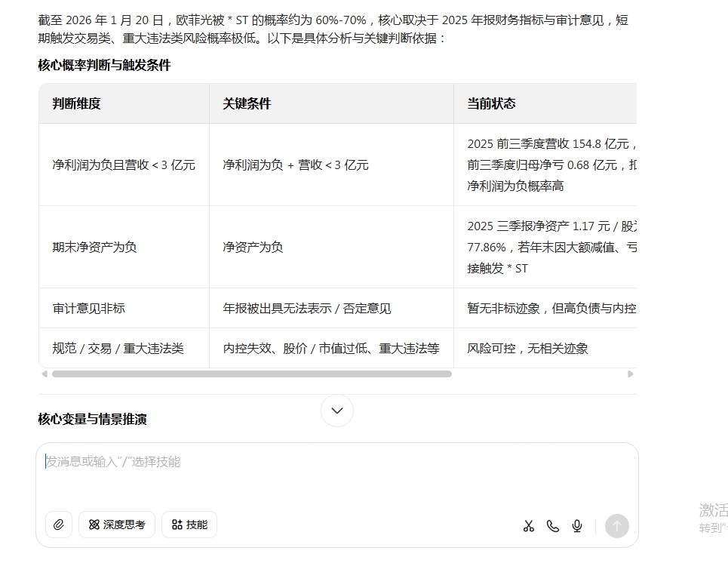Image resolution: width=728 pixels, height=563 pixels.
Task: Click the 关键条件 column header
Action: coord(331,103)
